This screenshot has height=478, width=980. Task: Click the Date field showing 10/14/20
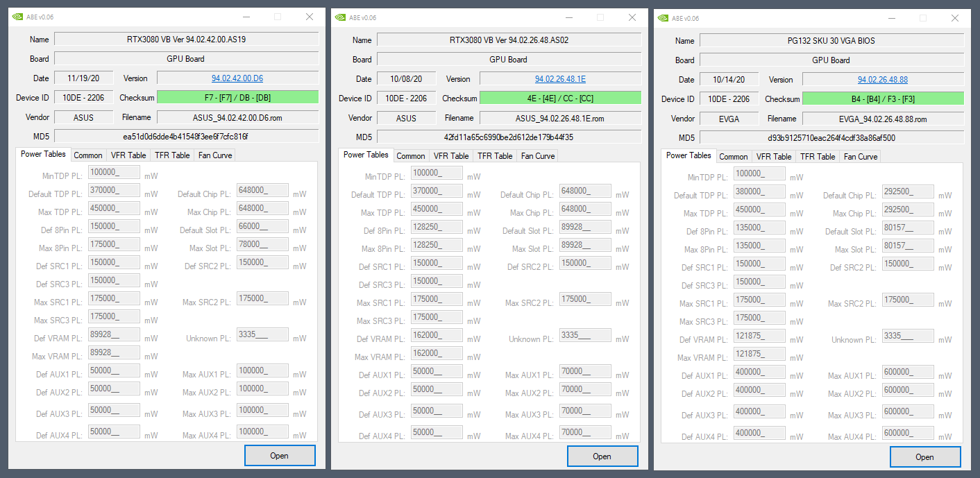coord(729,80)
